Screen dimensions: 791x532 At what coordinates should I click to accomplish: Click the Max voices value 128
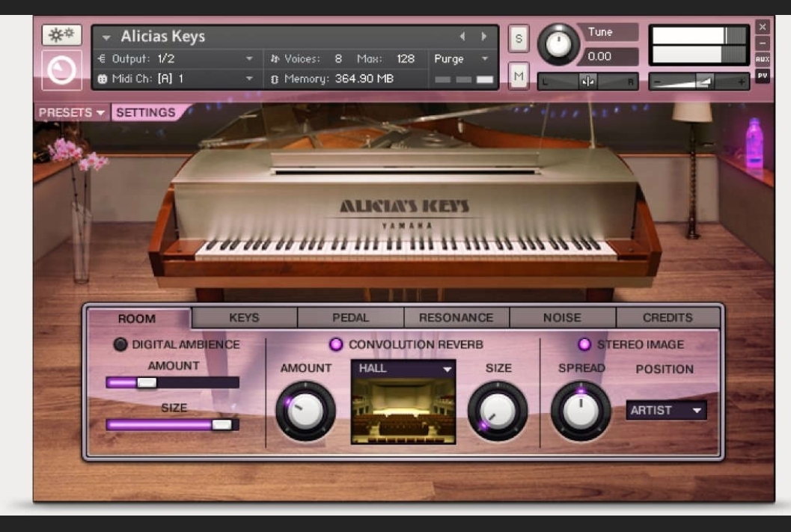click(405, 58)
